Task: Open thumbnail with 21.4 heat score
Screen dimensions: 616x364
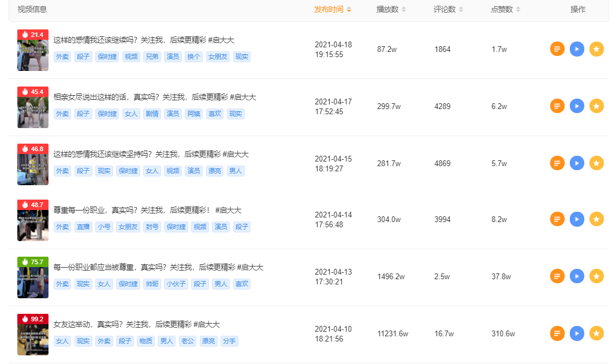Action: (33, 50)
